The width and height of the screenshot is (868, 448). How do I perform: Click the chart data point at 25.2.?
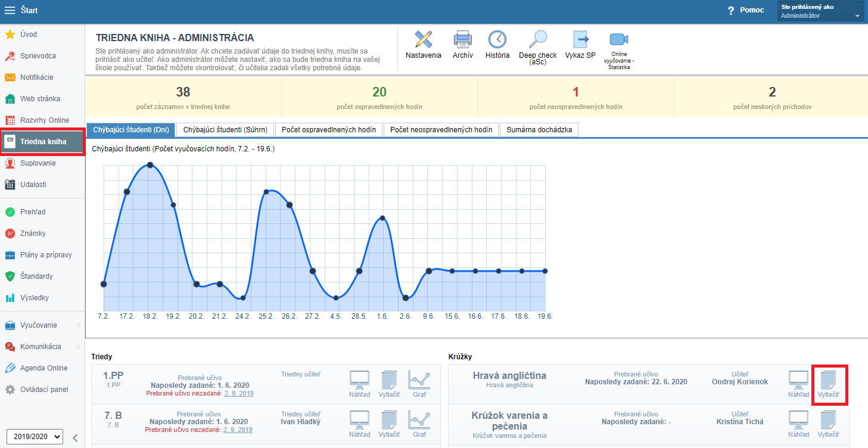click(x=266, y=192)
